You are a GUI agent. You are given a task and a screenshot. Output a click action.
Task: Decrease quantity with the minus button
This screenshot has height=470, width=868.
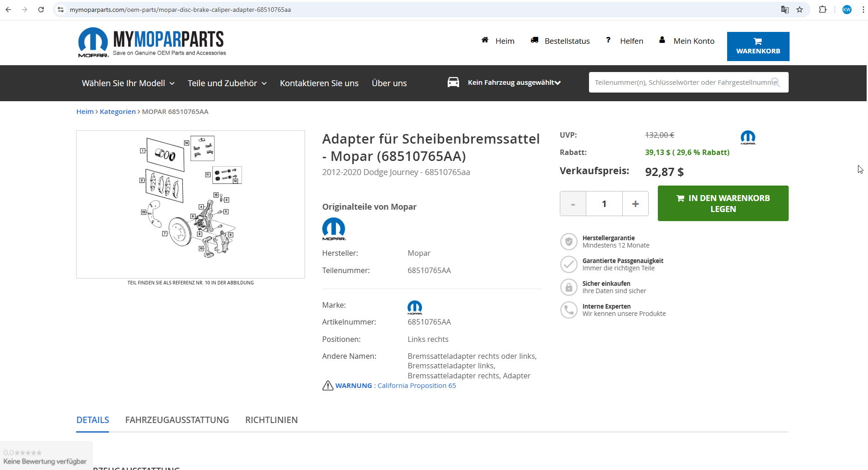tap(573, 204)
